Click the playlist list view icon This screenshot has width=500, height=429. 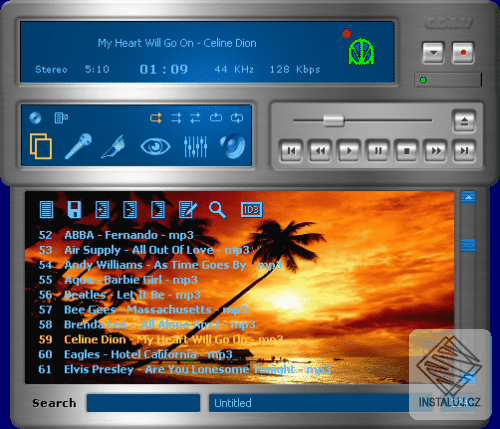46,209
